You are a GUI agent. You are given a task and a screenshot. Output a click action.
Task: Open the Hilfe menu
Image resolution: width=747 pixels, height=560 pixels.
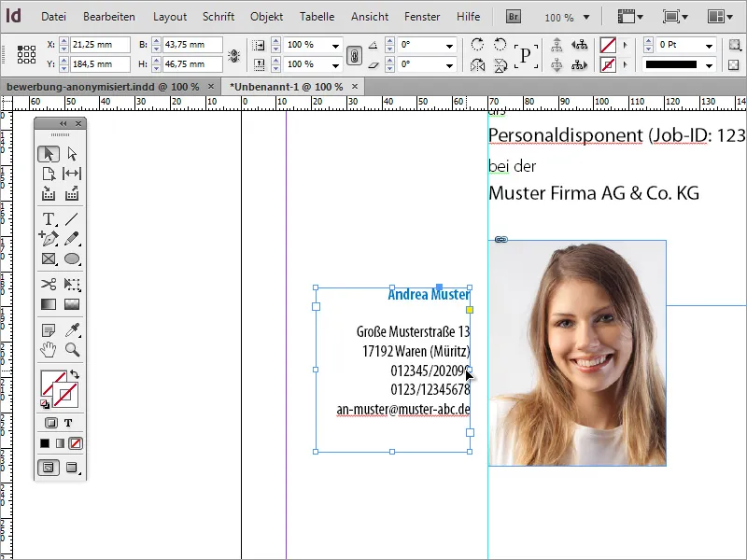pos(469,17)
